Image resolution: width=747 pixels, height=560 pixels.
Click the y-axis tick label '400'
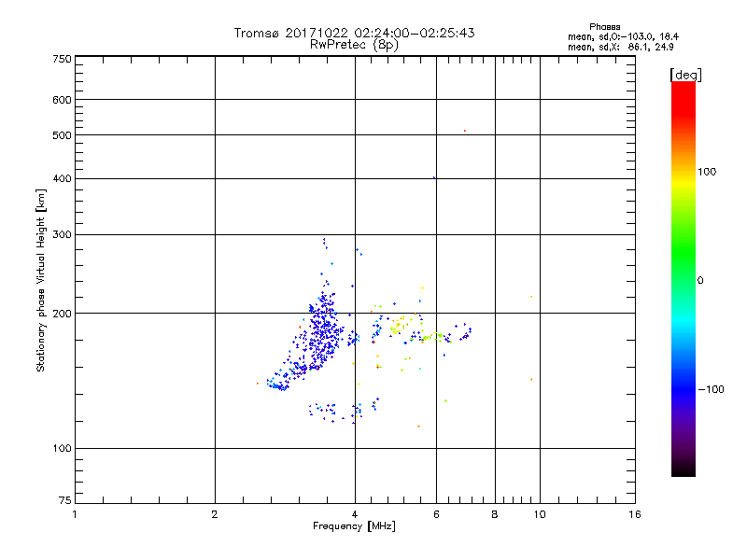(x=62, y=178)
